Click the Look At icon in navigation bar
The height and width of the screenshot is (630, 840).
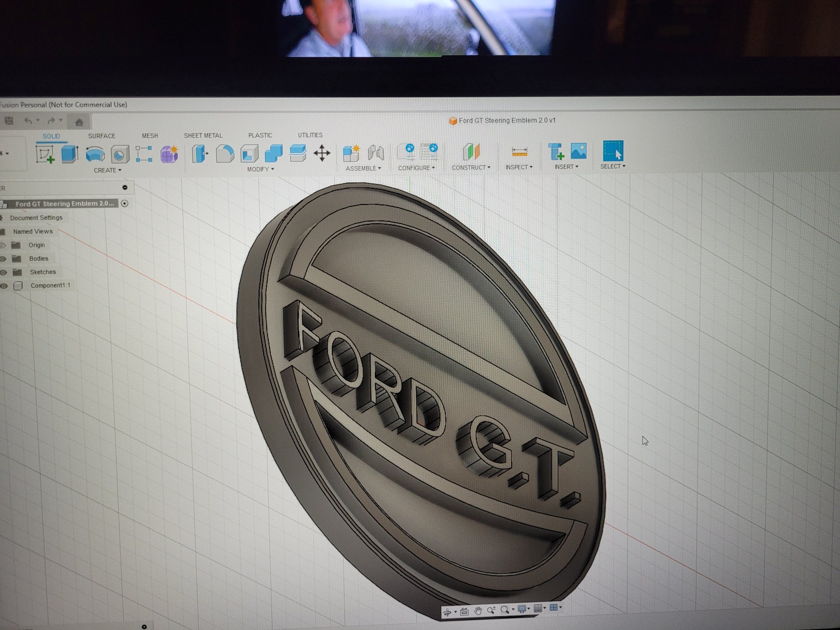464,612
